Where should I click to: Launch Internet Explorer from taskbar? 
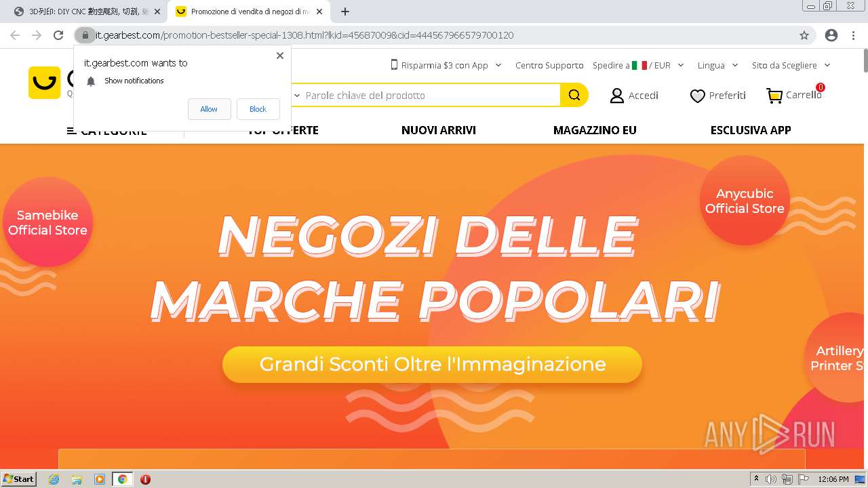(54, 479)
